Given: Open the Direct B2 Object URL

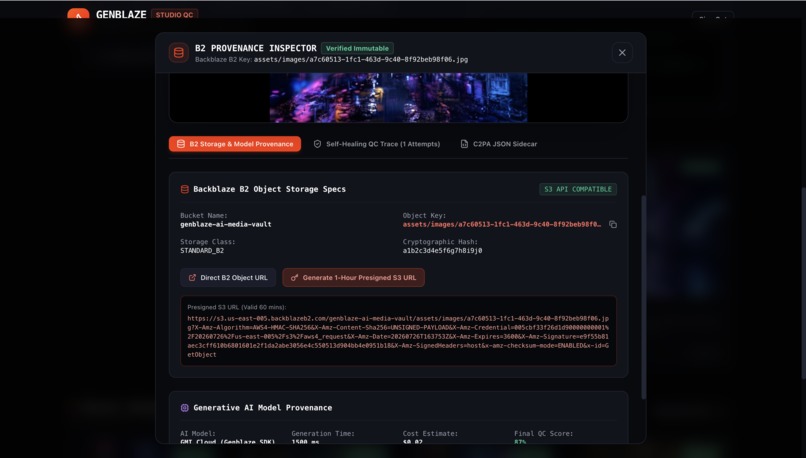Looking at the screenshot, I should click(x=228, y=278).
